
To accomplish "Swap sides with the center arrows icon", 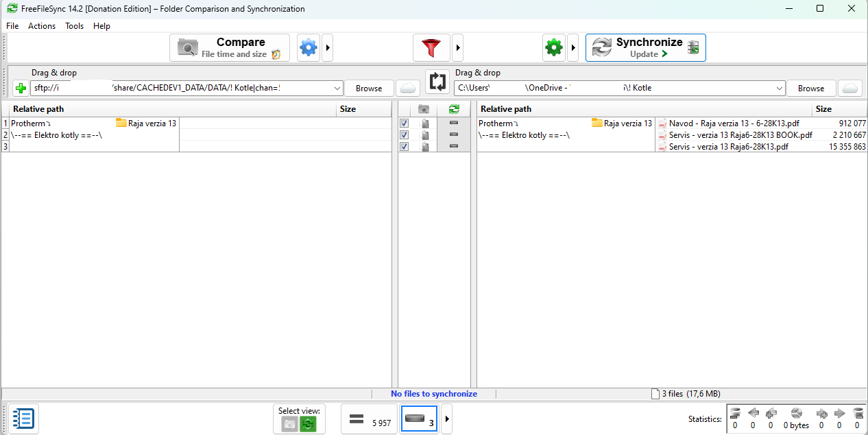I will click(437, 82).
